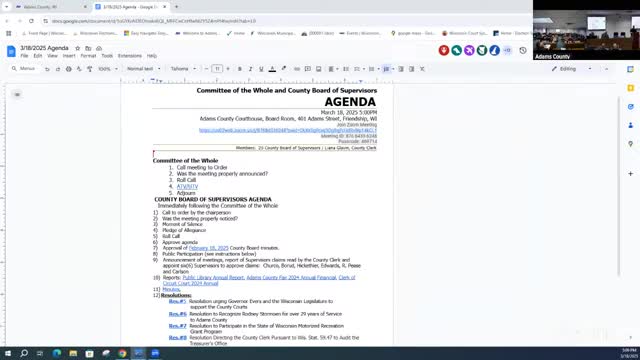Viewport: 640px width, 360px height.
Task: Toggle bold formatting in the toolbar
Action: (240, 69)
